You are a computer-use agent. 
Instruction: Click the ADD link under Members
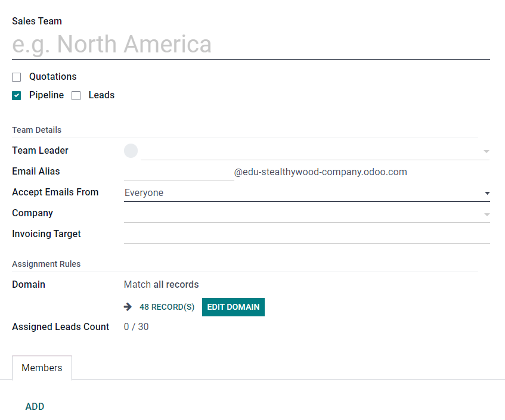(x=35, y=406)
